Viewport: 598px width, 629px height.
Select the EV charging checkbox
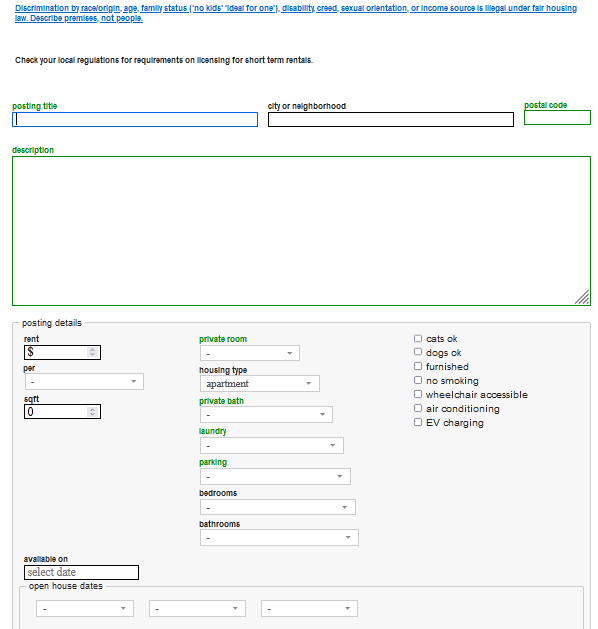click(418, 422)
